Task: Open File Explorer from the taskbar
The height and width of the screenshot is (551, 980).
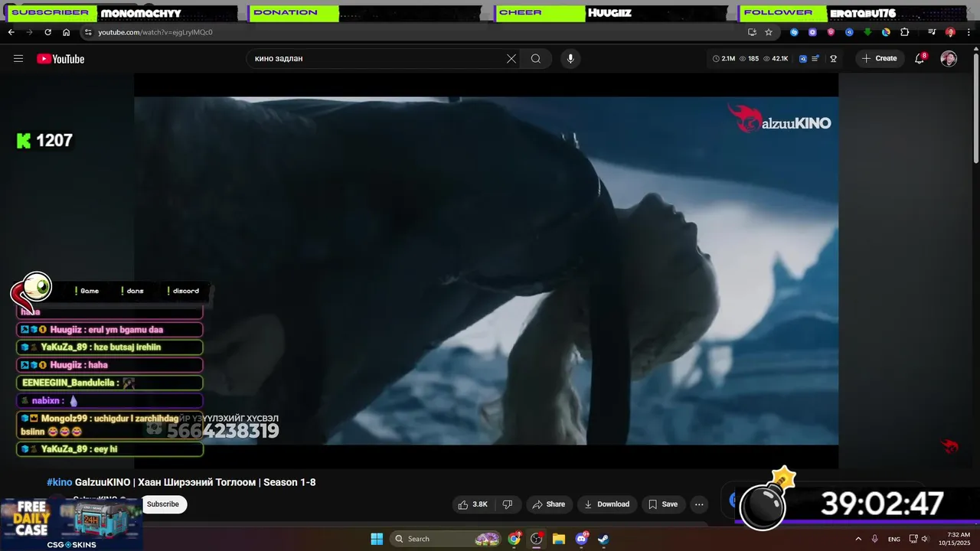Action: pyautogui.click(x=559, y=539)
